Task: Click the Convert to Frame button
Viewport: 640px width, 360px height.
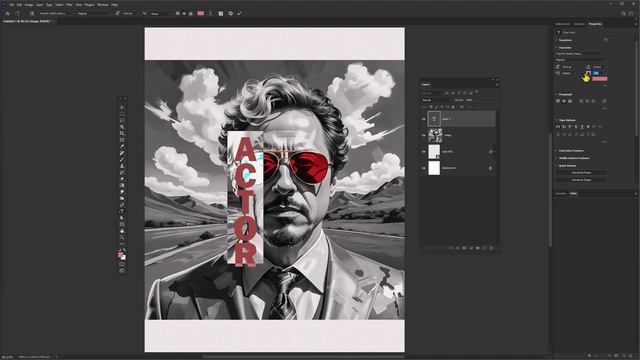Action: tap(581, 173)
